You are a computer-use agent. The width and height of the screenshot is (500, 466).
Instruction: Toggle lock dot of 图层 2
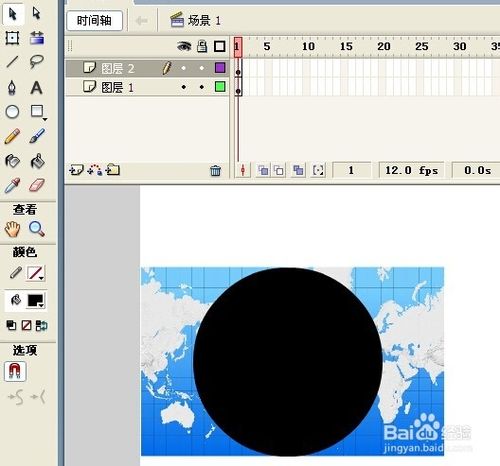pyautogui.click(x=202, y=68)
